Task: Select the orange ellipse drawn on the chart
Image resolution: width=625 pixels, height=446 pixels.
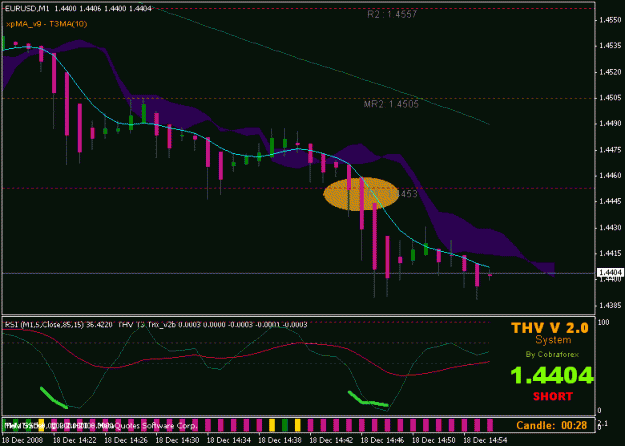Action: point(361,194)
